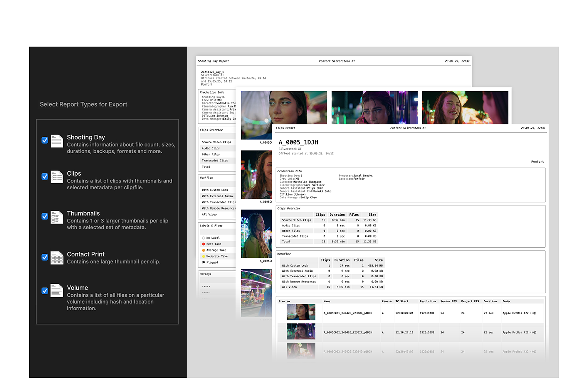588x392 pixels.
Task: Click the first clip preview thumbnail in table
Action: pyautogui.click(x=301, y=312)
